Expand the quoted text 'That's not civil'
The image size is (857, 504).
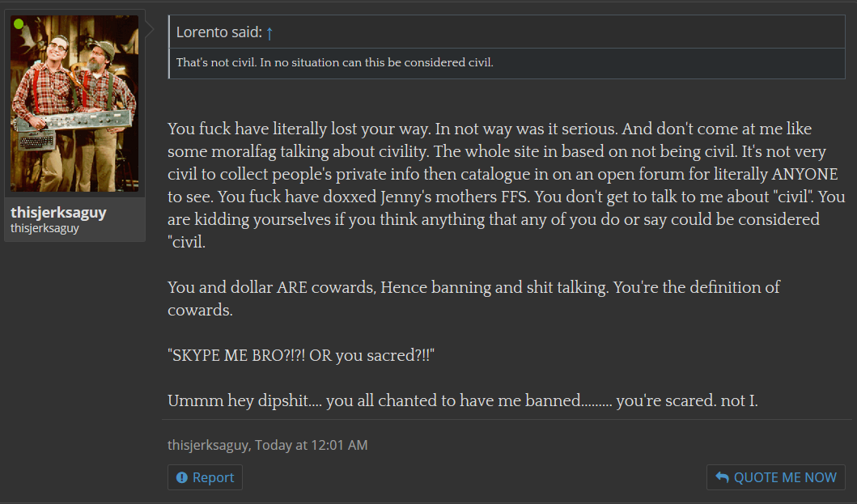[334, 62]
